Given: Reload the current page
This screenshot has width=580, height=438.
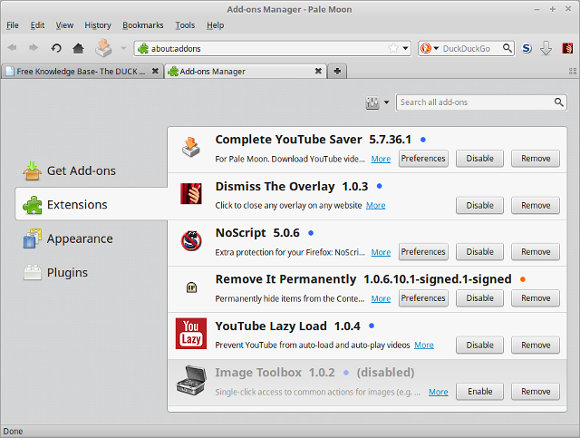Looking at the screenshot, I should [56, 48].
